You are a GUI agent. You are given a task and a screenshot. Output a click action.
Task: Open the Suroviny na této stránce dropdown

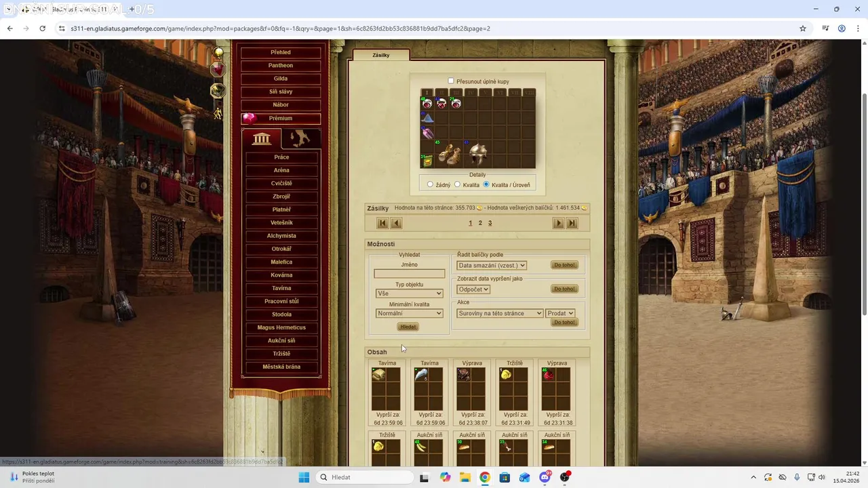pyautogui.click(x=500, y=313)
